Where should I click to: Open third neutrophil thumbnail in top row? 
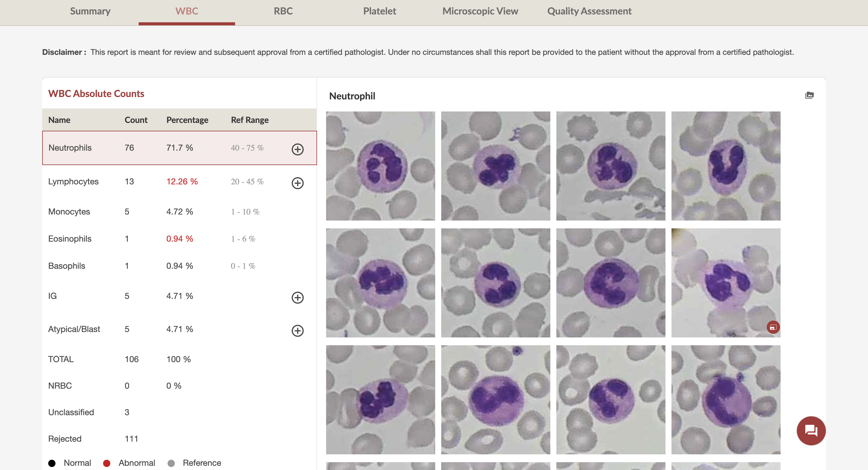pos(611,166)
